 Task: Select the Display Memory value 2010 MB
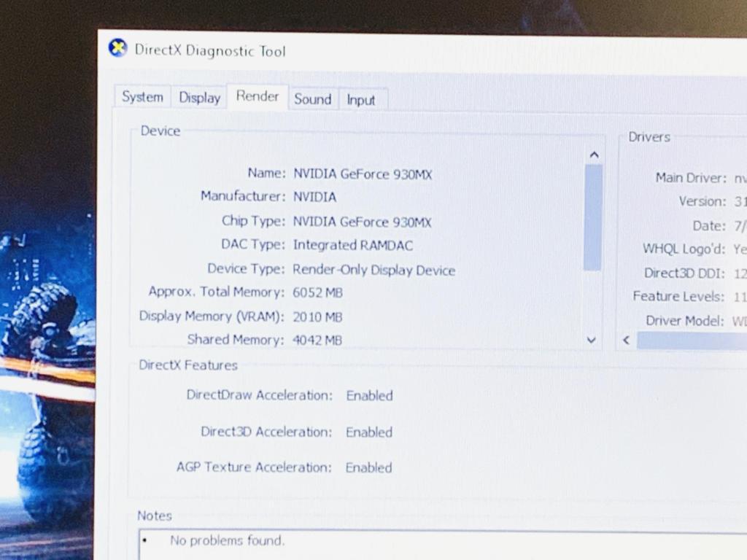318,316
